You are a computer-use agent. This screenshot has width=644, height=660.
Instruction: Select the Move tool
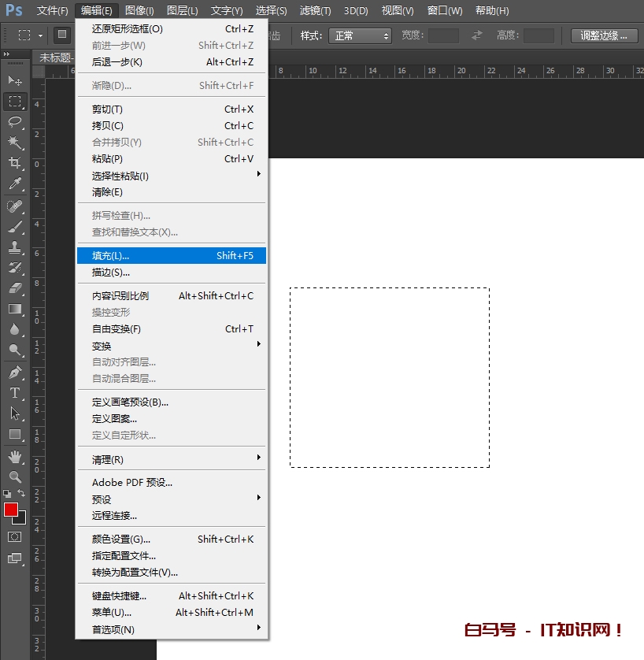pos(15,80)
